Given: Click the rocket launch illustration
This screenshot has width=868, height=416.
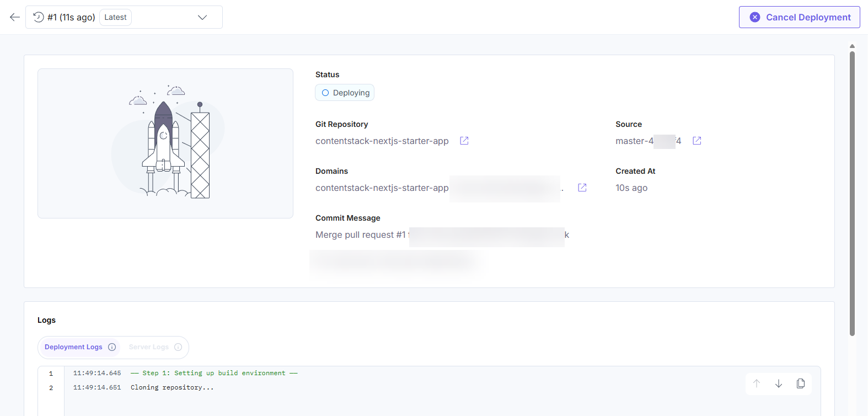Looking at the screenshot, I should point(165,143).
